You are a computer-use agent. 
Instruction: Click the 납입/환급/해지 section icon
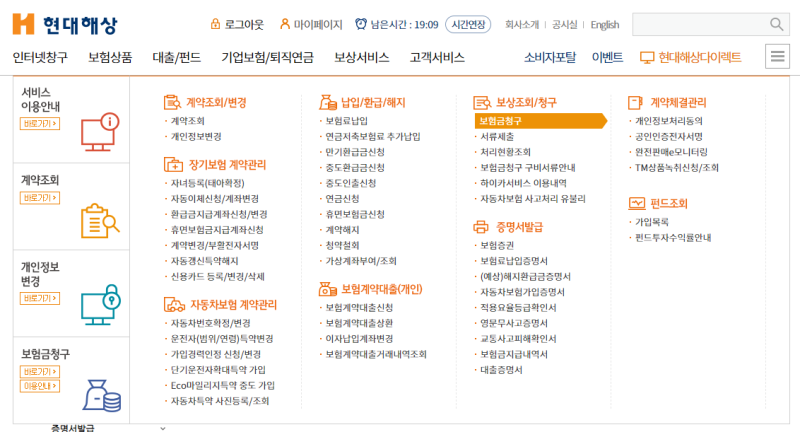328,103
